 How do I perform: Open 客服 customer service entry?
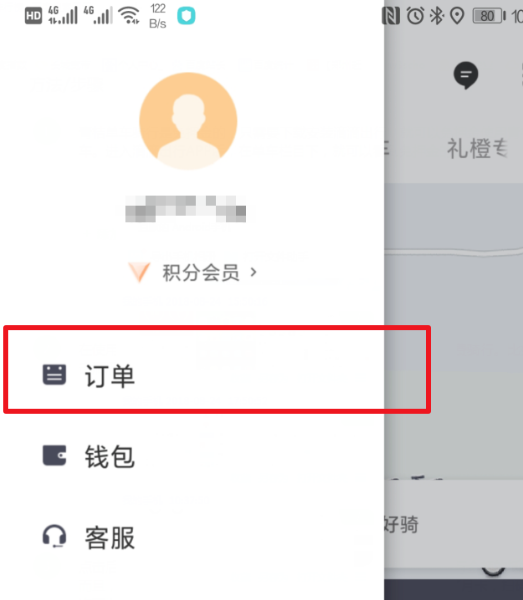click(x=192, y=537)
